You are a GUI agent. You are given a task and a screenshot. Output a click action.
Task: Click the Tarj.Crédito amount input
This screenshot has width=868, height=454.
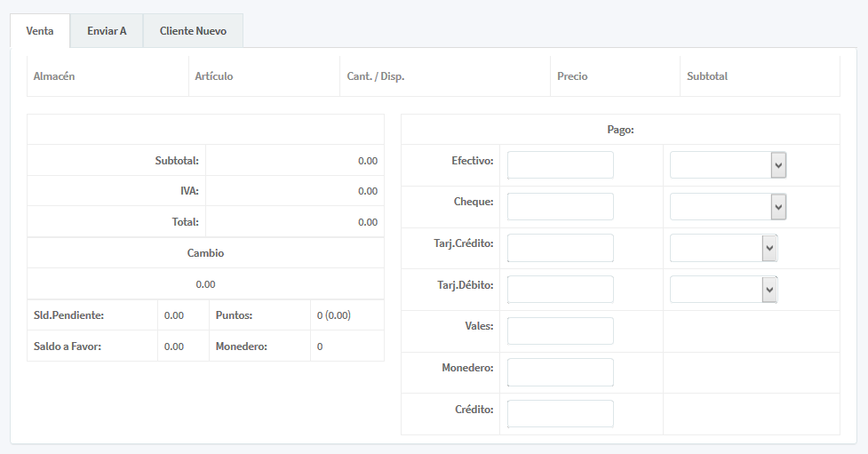[x=560, y=248]
